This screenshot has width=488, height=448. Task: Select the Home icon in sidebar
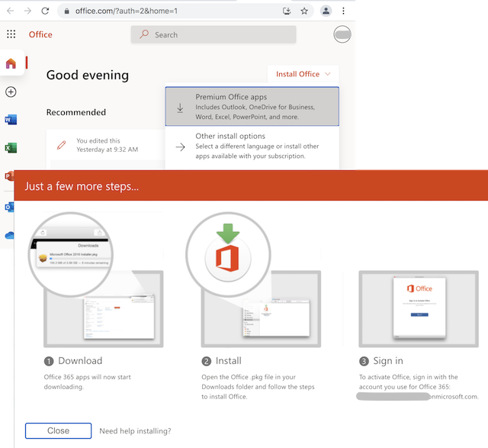[x=11, y=63]
